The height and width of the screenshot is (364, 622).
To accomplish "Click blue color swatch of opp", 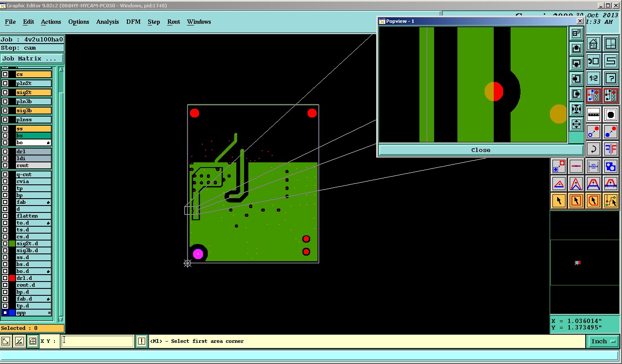I will click(12, 313).
